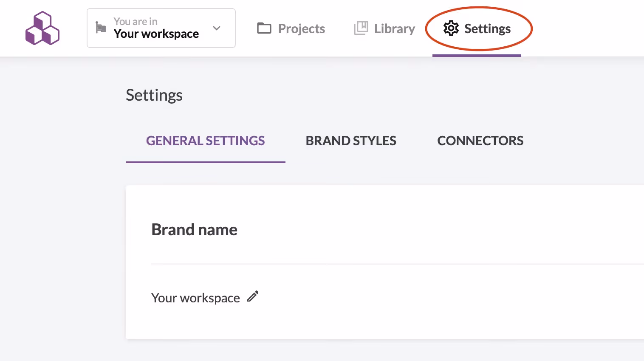Click the Library bookmark icon
Viewport: 644px width, 361px height.
point(361,28)
